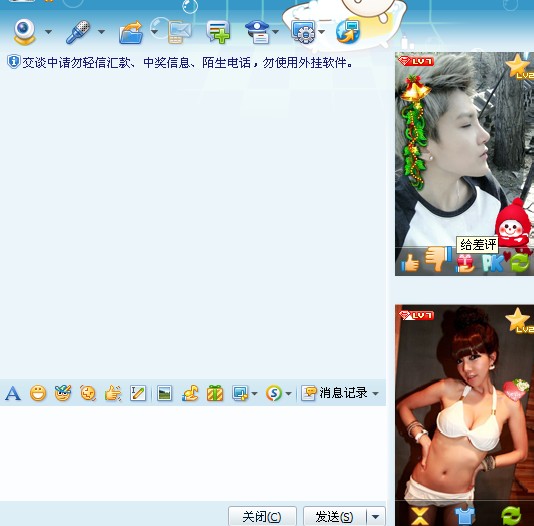Viewport: 534px width, 526px height.
Task: Click the LV7 badge on top QQ show
Action: (x=416, y=61)
